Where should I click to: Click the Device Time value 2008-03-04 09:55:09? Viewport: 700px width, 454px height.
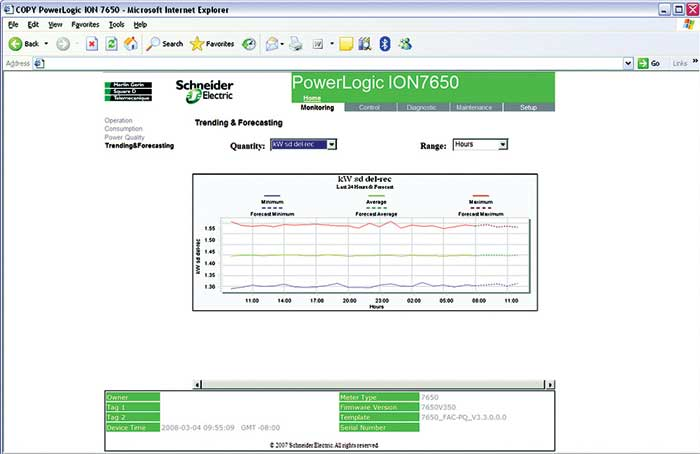click(198, 428)
